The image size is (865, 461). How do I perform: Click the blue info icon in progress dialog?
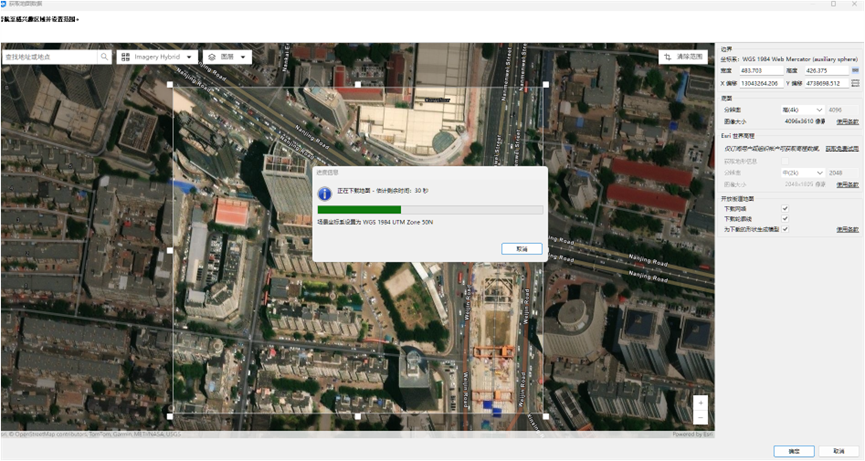(325, 194)
